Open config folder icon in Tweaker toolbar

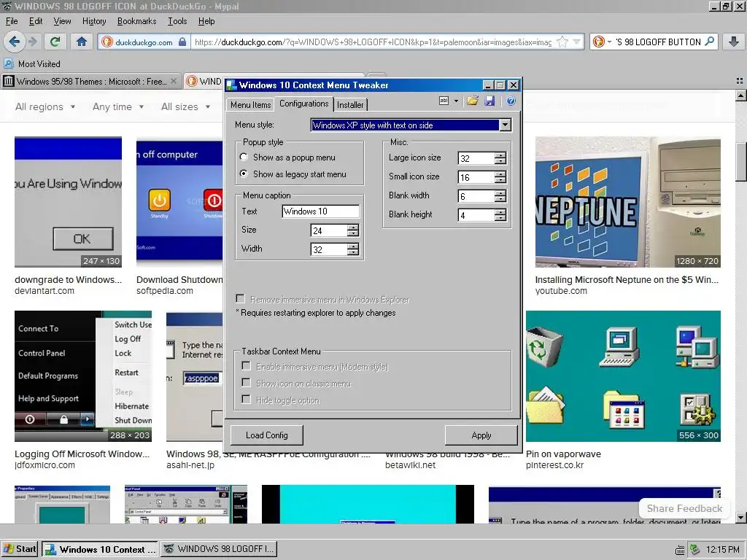473,101
